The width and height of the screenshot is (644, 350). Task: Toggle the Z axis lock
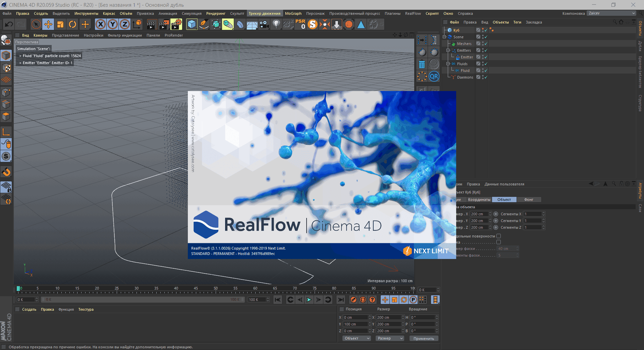125,24
